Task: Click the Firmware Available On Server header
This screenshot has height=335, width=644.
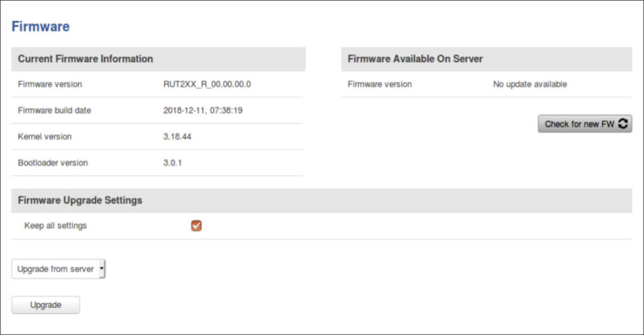Action: [415, 59]
